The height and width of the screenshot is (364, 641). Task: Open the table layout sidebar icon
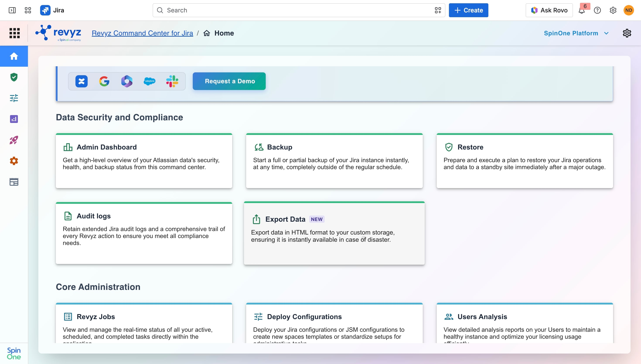pyautogui.click(x=14, y=182)
